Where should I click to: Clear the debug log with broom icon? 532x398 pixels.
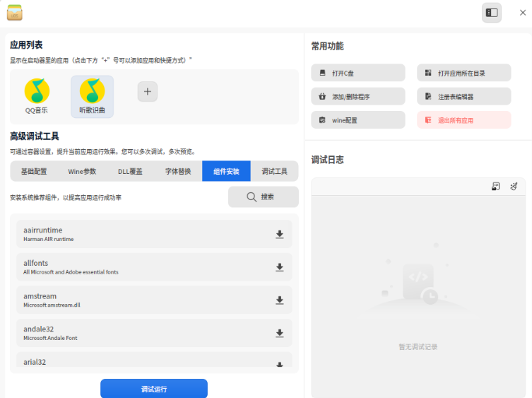point(514,186)
